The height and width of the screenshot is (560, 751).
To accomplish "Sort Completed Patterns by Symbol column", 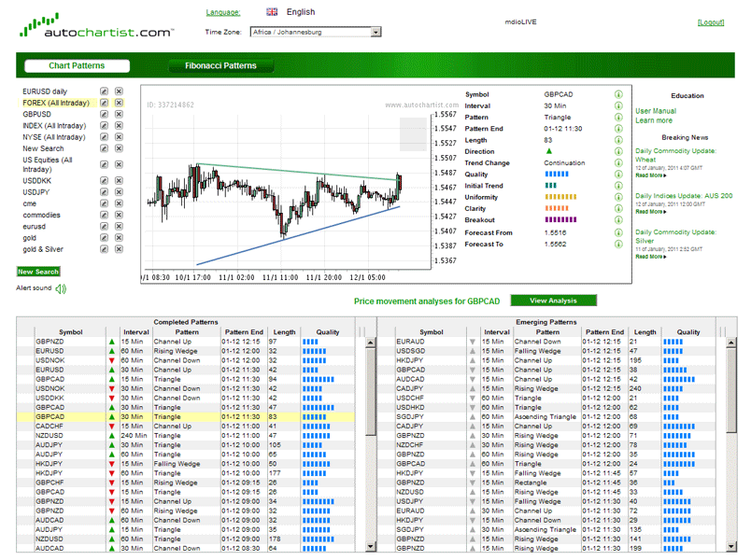I will [70, 332].
